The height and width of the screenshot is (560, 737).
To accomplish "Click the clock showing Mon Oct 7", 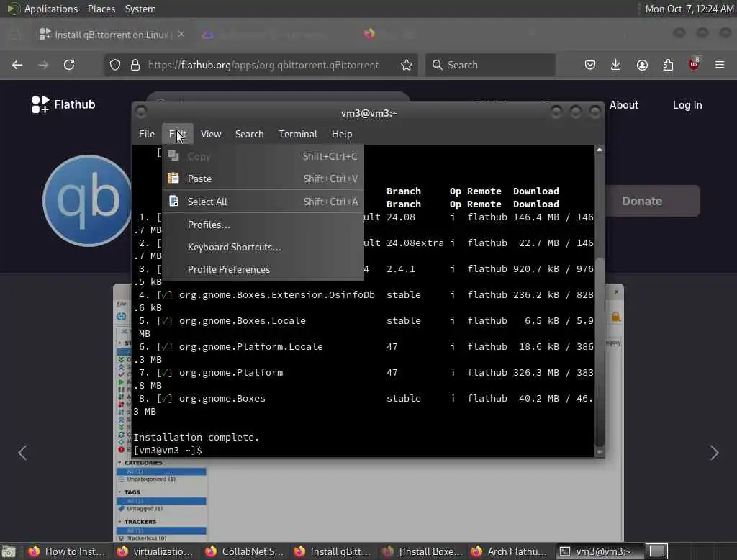I will (689, 9).
